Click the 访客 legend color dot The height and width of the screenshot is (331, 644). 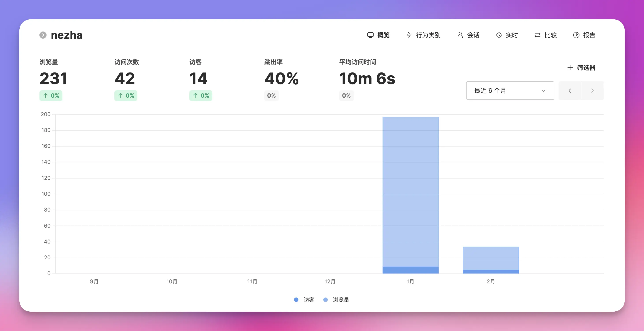[x=296, y=299]
